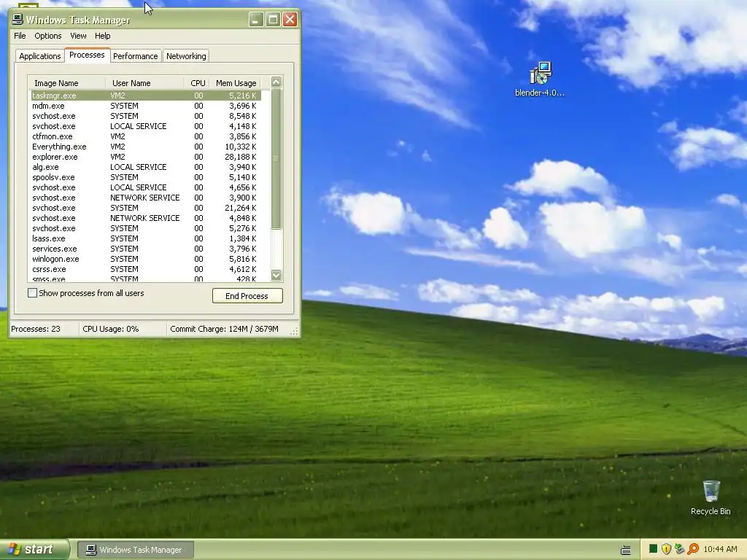The width and height of the screenshot is (747, 560).
Task: Click the CPU Usage: 0% status entry
Action: 123,329
